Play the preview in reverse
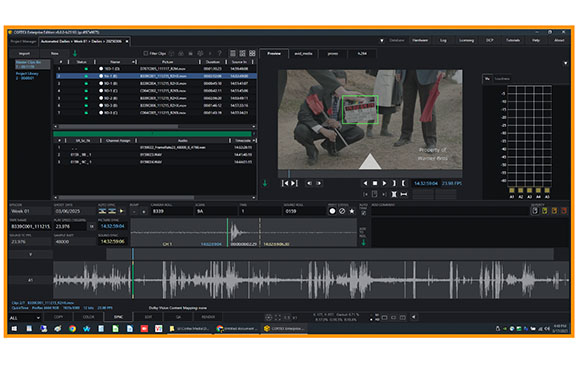Viewport: 580px width, 373px height. [365, 183]
